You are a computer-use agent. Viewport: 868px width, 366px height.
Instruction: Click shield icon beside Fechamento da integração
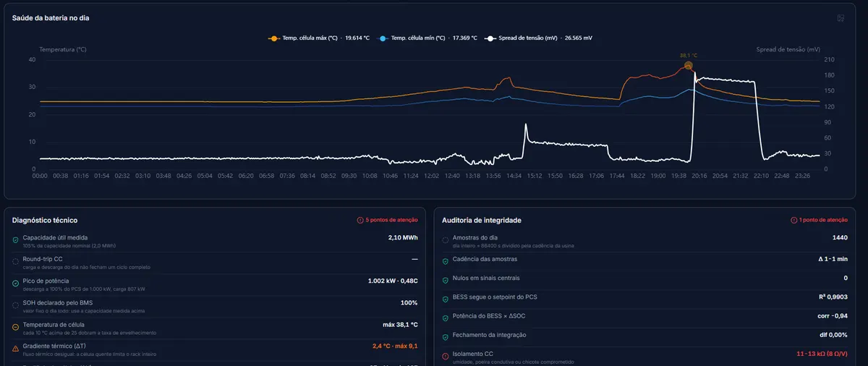coord(446,337)
